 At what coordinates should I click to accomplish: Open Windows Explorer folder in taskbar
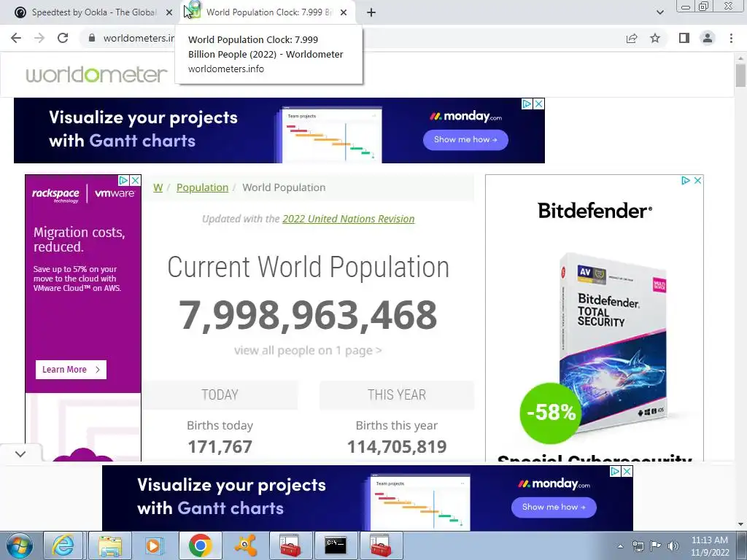coord(109,545)
